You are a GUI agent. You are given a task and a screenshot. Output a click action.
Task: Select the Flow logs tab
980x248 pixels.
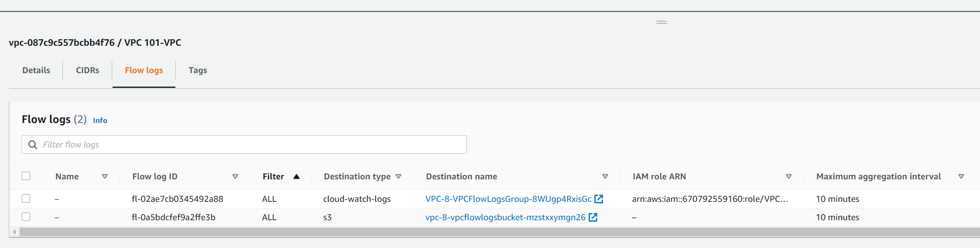point(144,70)
